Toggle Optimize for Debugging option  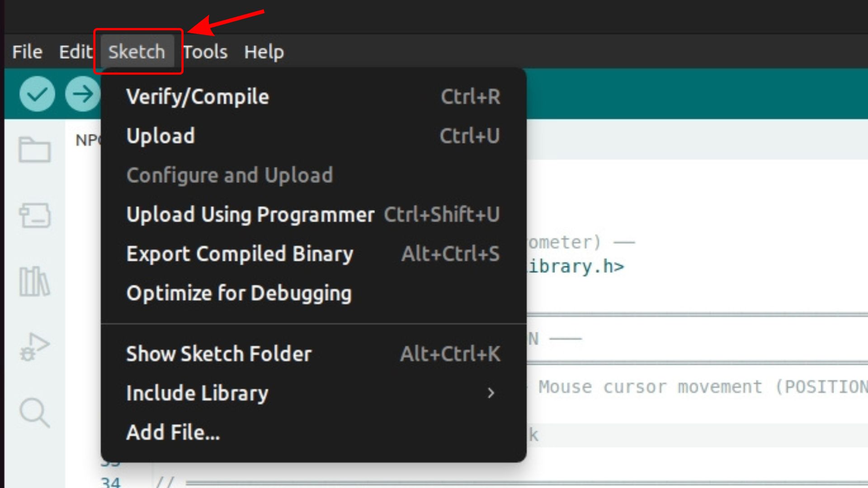(314, 293)
